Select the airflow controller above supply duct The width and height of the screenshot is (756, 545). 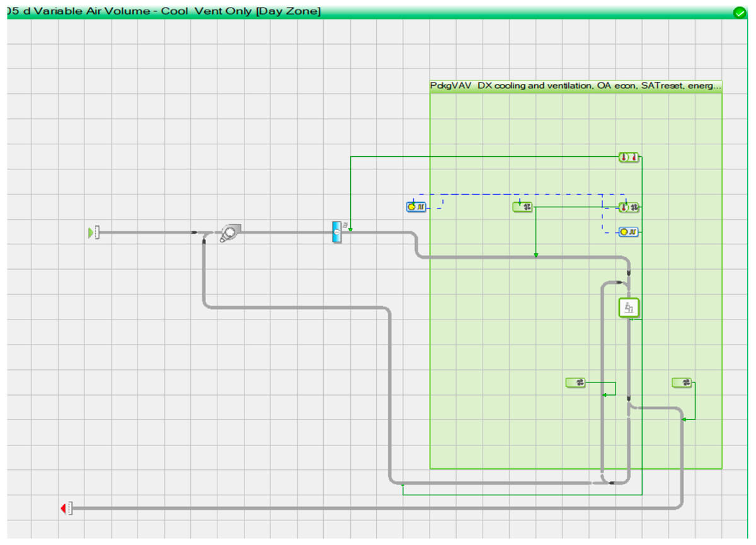522,207
